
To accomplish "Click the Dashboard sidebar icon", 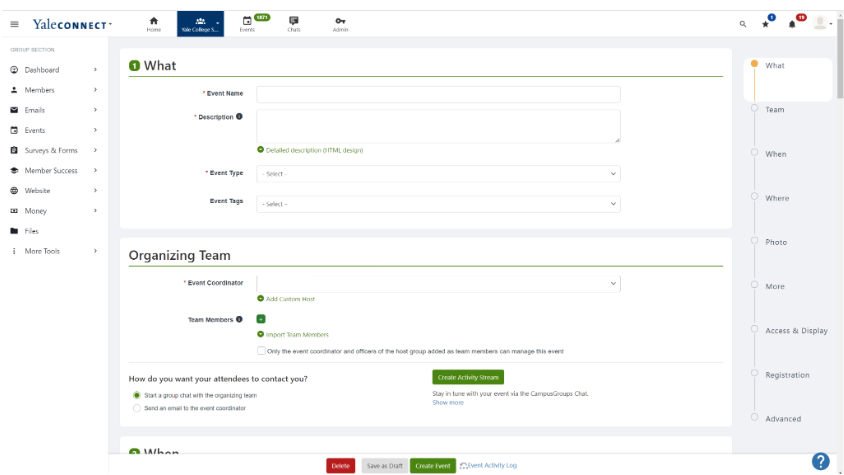I will (14, 70).
